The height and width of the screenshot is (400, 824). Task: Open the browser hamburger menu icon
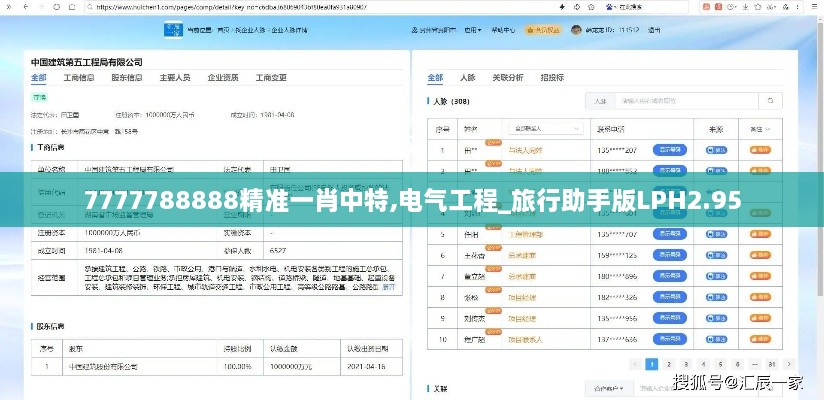pos(815,7)
